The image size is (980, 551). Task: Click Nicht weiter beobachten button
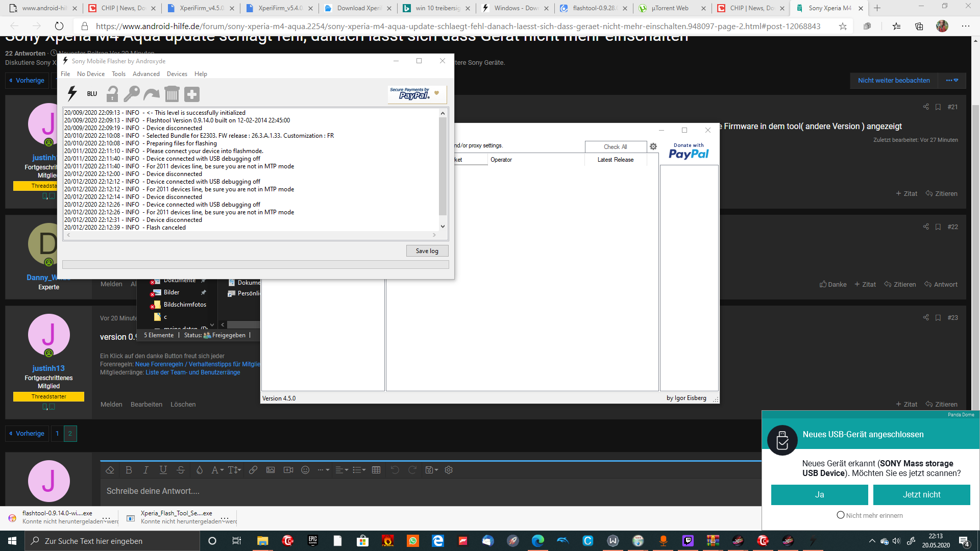(x=894, y=81)
